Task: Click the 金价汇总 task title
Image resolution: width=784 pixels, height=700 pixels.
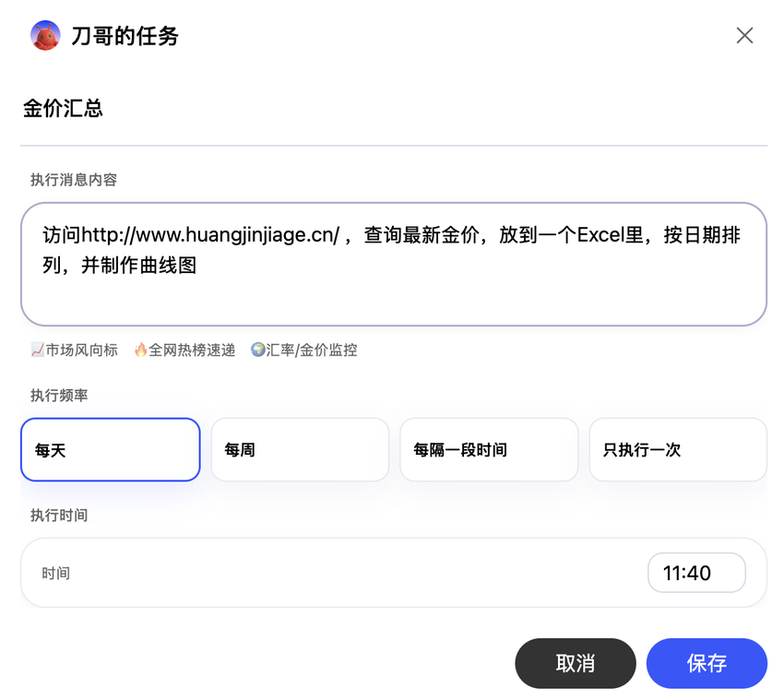Action: [63, 108]
